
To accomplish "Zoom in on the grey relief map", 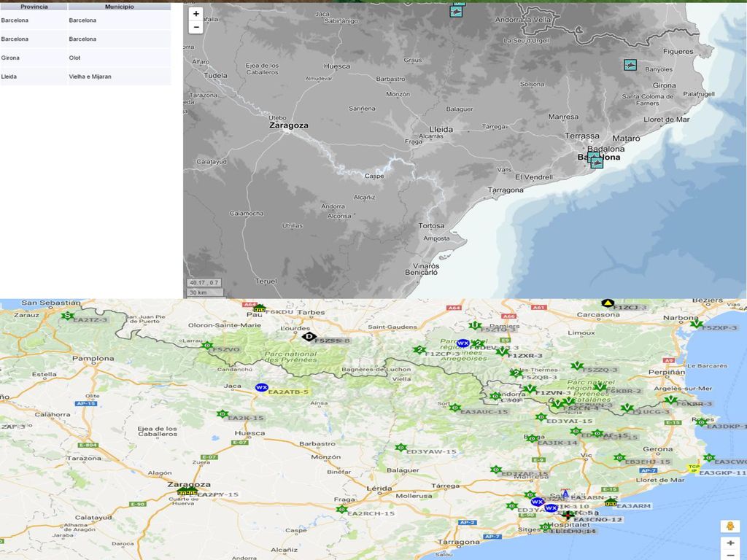I will pos(196,13).
